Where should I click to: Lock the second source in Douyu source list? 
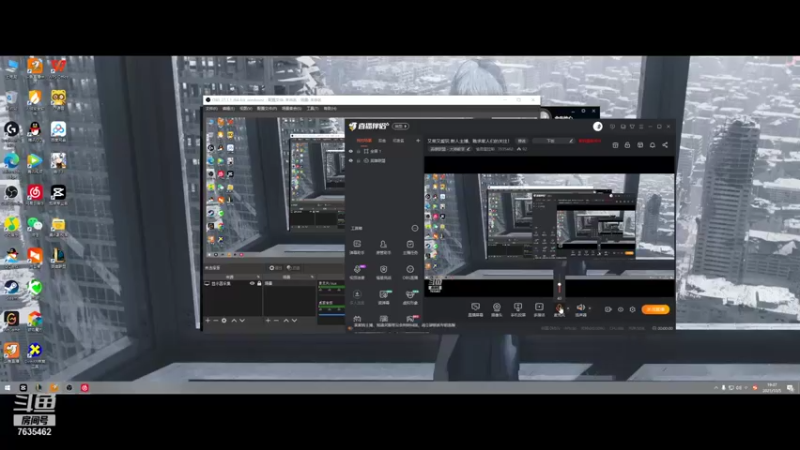tap(358, 161)
